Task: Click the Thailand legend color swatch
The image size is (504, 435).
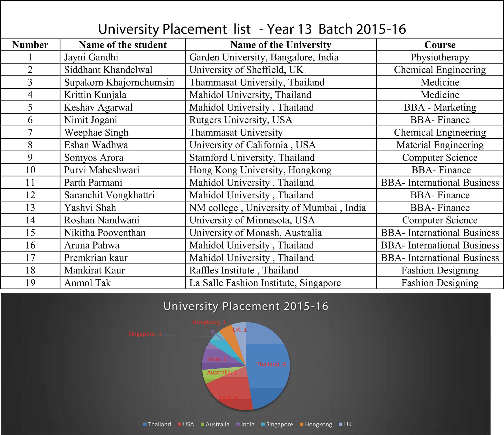Action: pyautogui.click(x=145, y=425)
